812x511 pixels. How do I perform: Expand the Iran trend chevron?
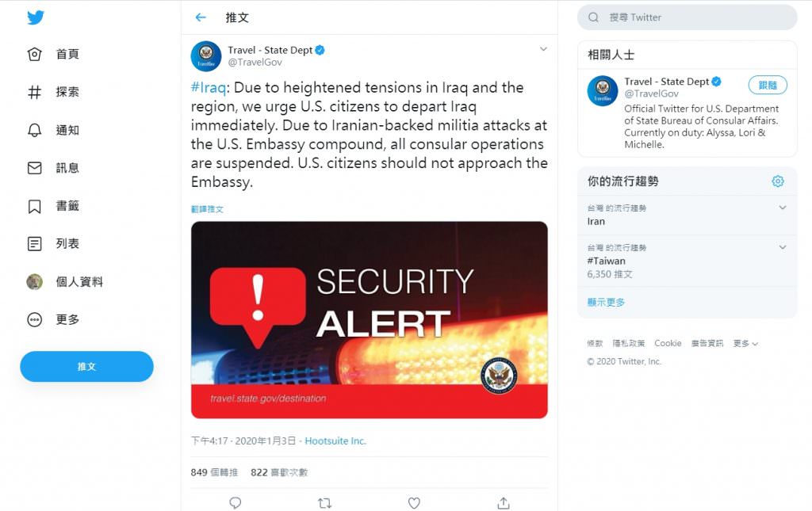tap(783, 208)
